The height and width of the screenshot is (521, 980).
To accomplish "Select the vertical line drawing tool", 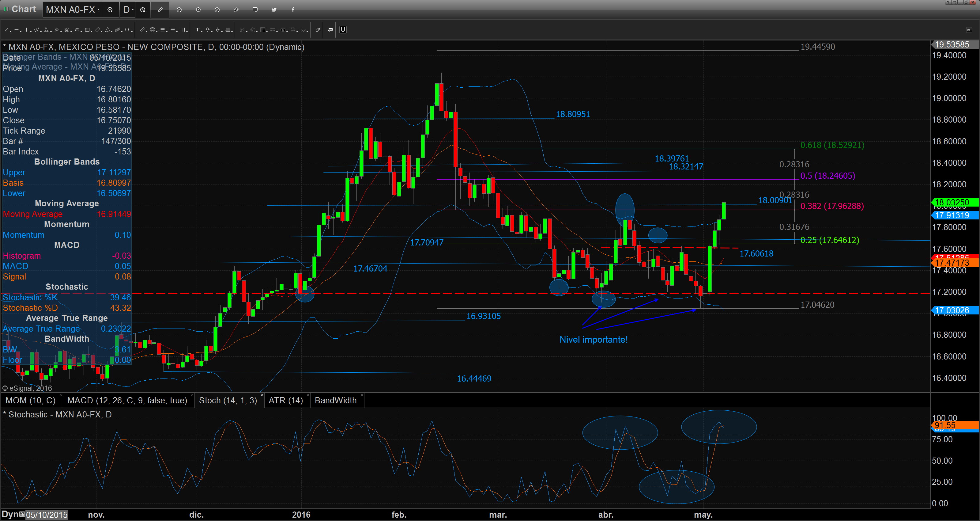I will coord(27,30).
